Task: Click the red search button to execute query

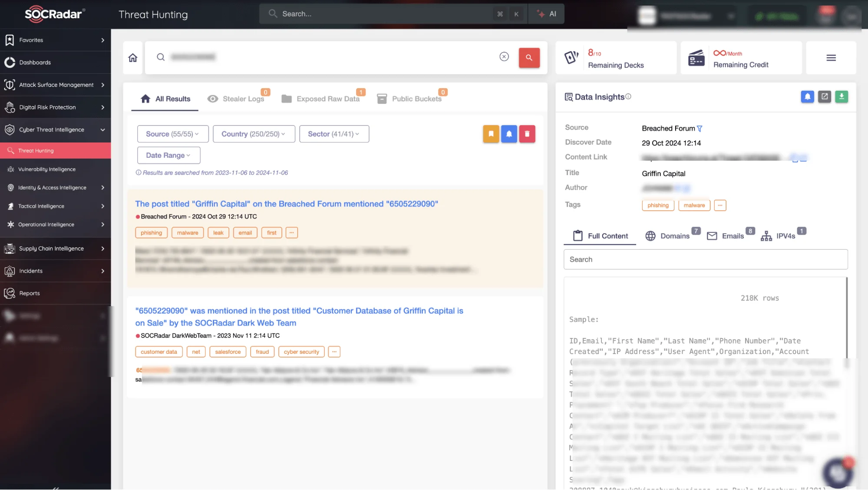Action: click(529, 57)
